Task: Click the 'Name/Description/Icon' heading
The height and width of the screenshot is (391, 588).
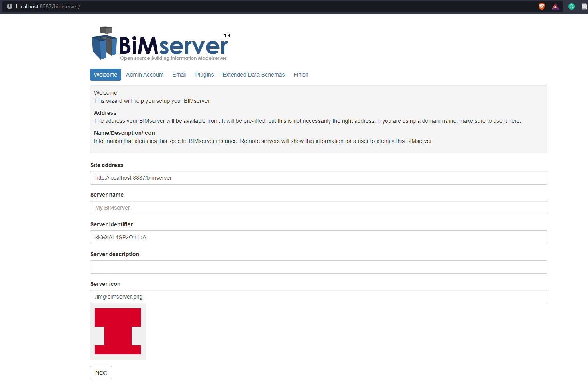Action: (x=124, y=133)
